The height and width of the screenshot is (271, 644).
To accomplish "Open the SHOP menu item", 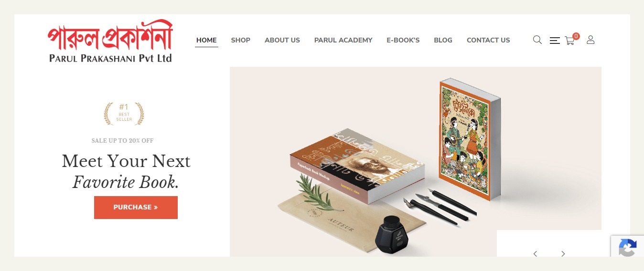I will coord(241,40).
